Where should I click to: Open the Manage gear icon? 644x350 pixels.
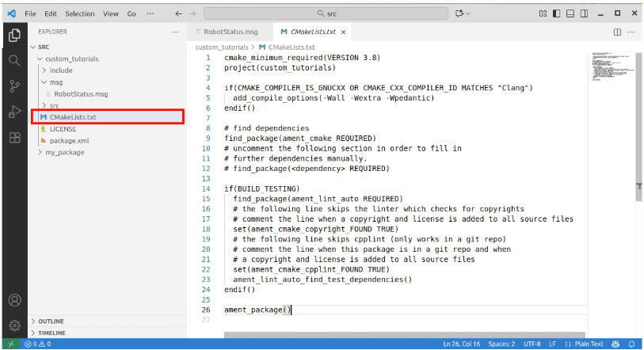point(14,325)
